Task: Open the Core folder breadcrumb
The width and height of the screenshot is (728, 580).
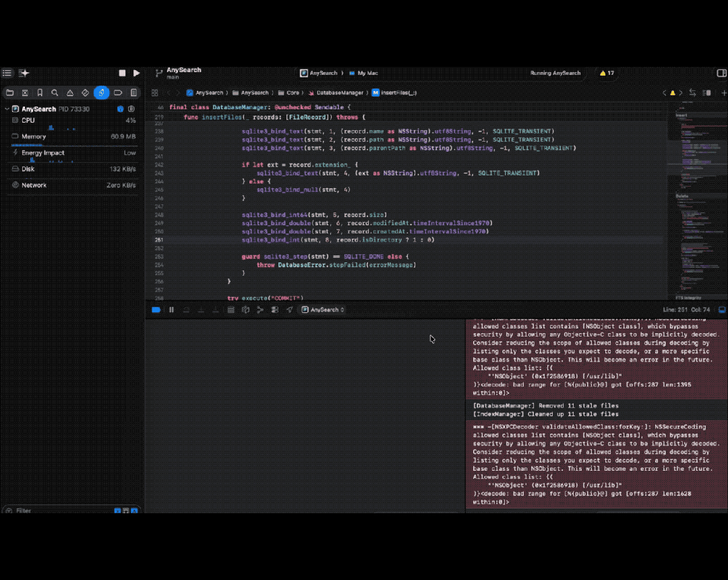Action: pyautogui.click(x=289, y=93)
